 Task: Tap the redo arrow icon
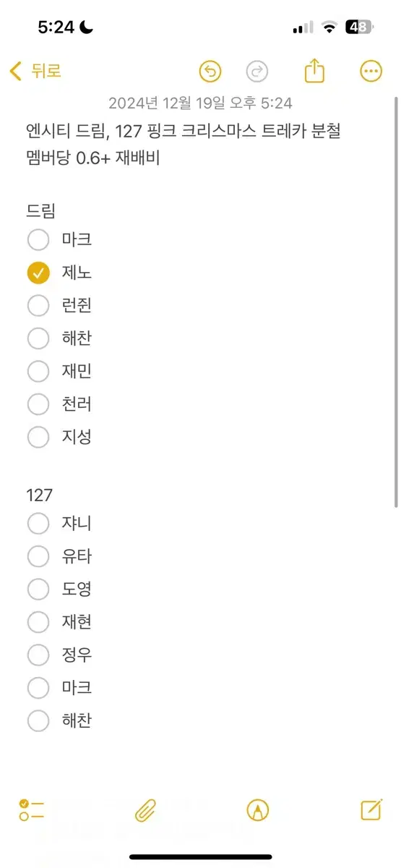tap(257, 71)
